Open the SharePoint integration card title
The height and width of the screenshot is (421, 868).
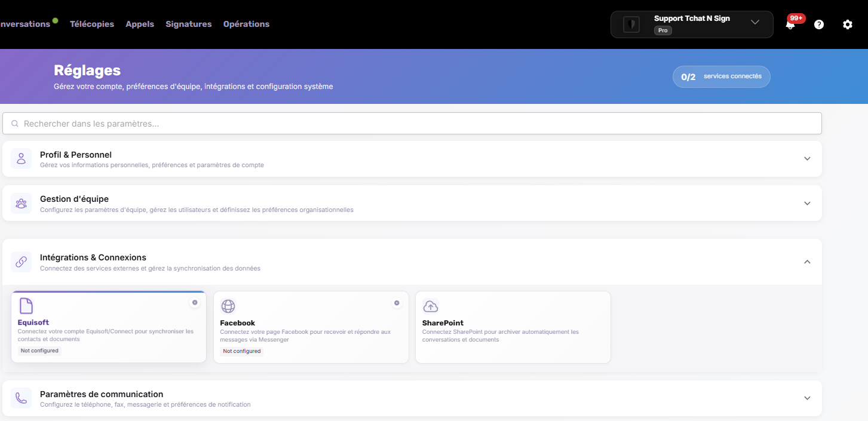[x=443, y=323]
